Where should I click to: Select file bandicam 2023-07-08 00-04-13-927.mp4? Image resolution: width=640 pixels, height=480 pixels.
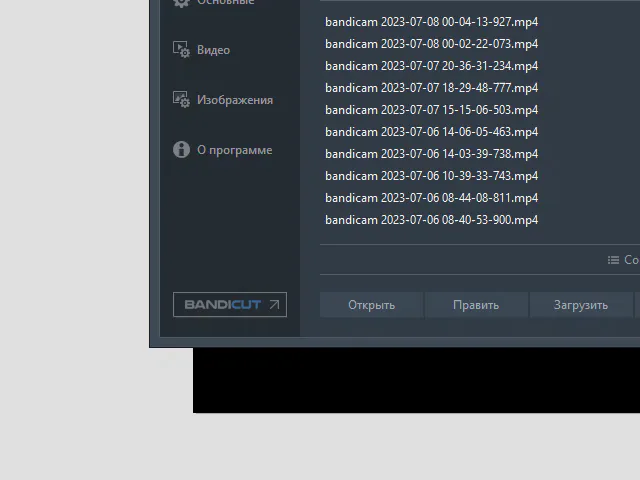coord(431,22)
